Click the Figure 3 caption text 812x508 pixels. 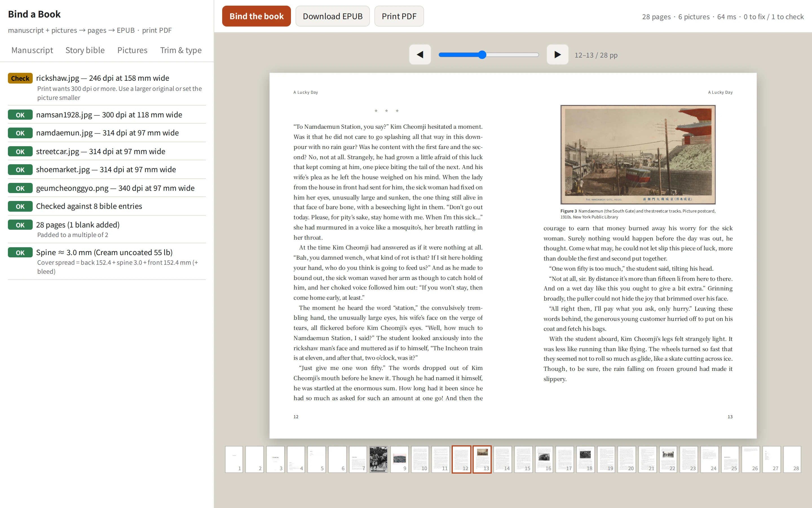(638, 214)
